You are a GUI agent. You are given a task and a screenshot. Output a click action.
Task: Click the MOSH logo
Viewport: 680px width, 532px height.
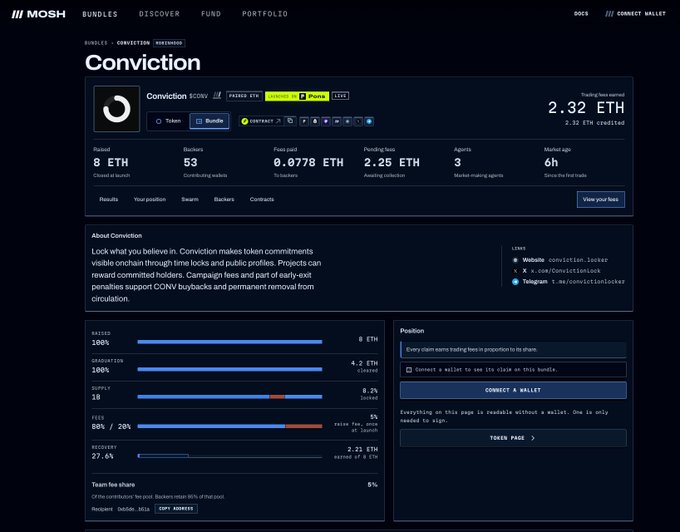point(39,14)
